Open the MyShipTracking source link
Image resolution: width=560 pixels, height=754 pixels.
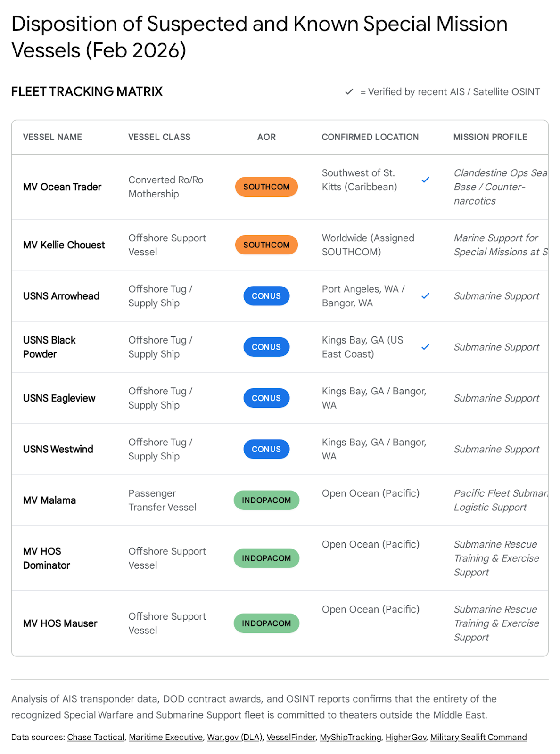(350, 737)
